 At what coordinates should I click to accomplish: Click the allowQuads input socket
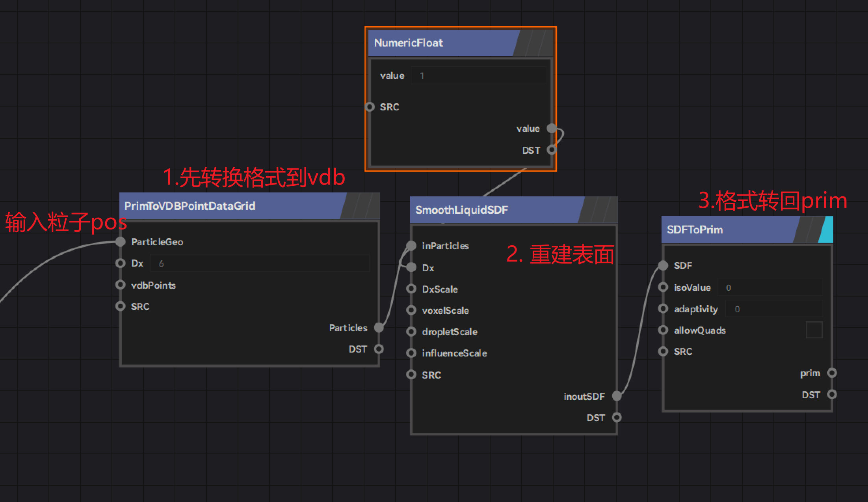[664, 330]
